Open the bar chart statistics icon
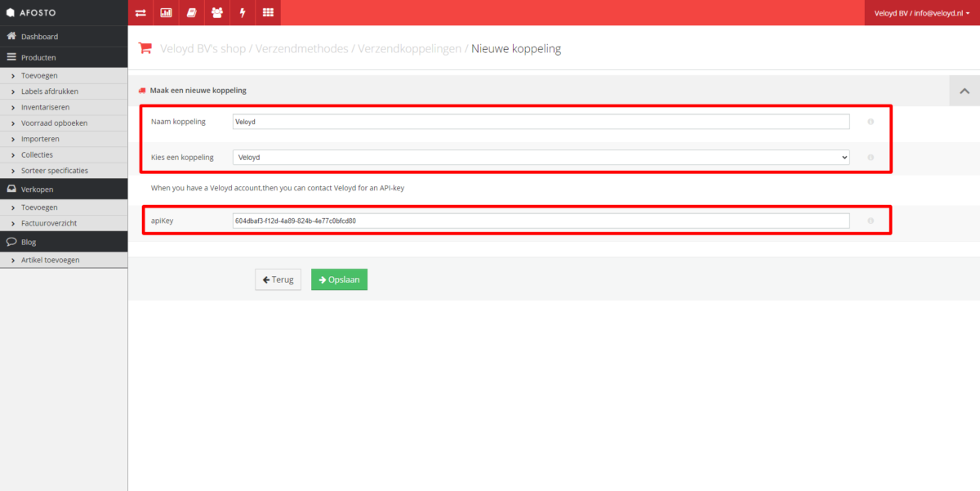 166,12
